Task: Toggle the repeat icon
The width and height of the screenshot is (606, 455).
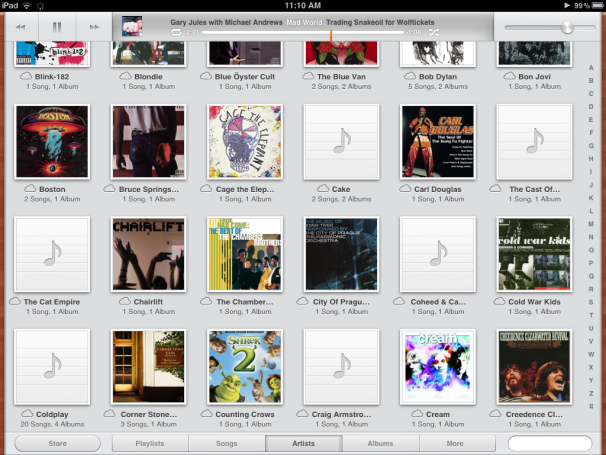Action: [x=176, y=32]
